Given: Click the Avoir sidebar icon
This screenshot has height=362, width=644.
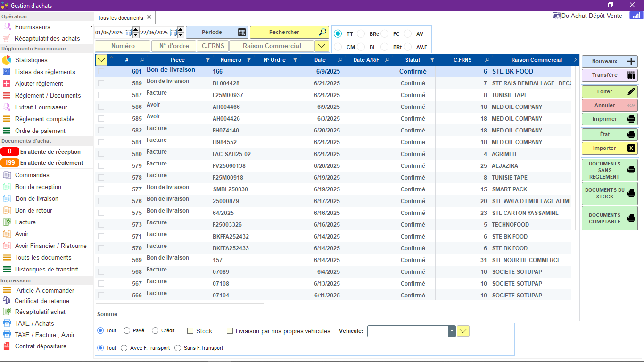Looking at the screenshot, I should pos(7,234).
